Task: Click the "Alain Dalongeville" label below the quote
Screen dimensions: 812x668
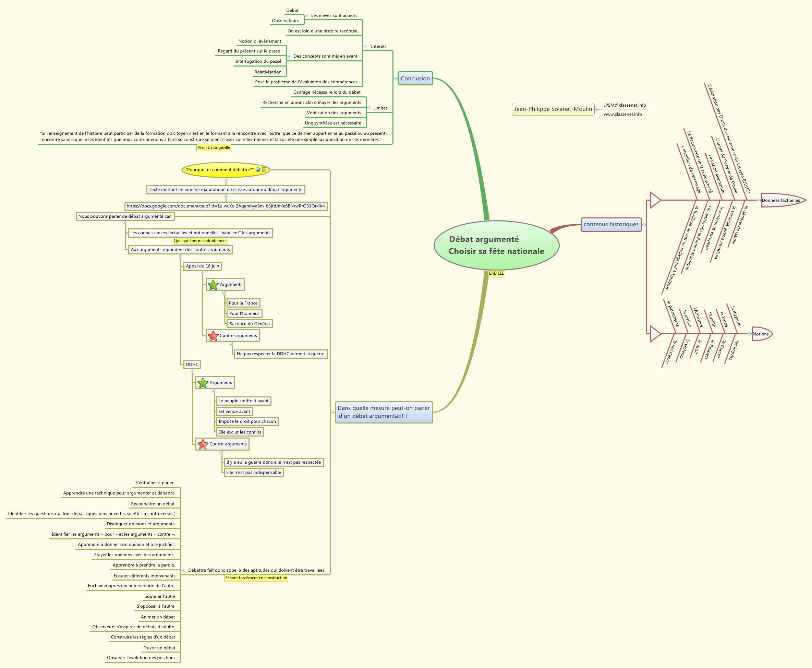Action: pos(214,147)
